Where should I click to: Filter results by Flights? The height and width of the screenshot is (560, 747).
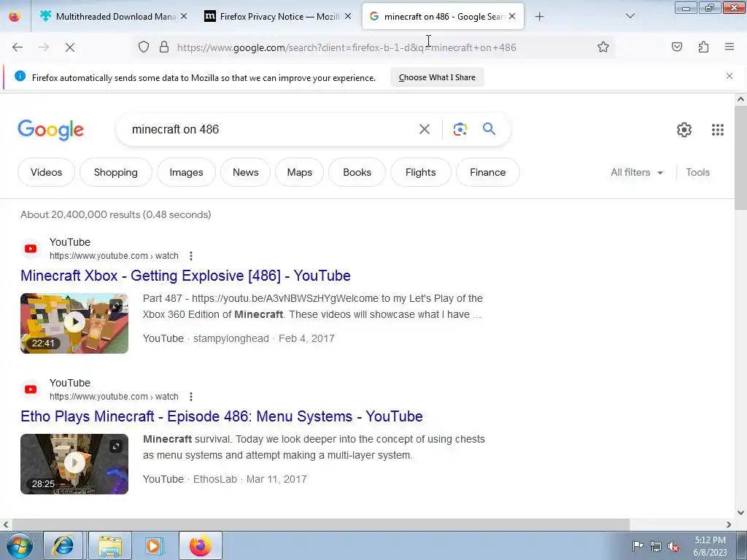click(421, 172)
